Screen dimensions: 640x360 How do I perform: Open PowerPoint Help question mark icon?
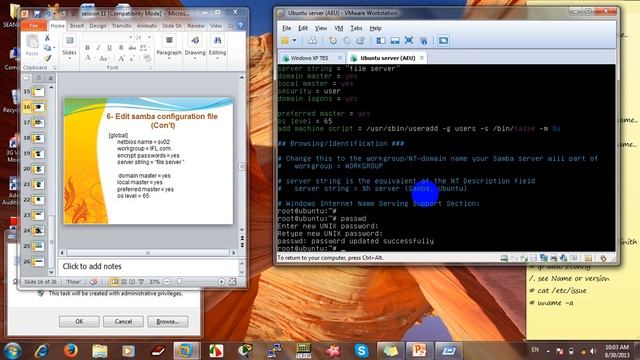pos(241,26)
